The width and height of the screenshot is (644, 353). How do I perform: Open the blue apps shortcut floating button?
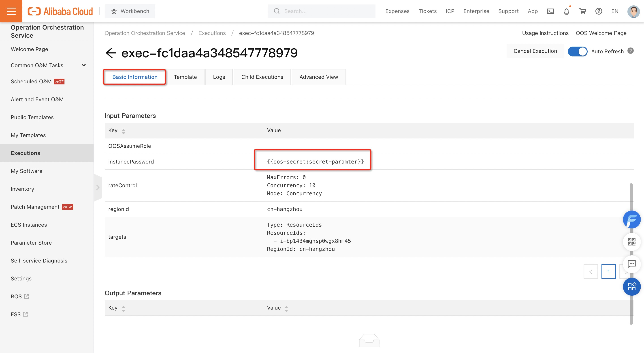tap(631, 286)
